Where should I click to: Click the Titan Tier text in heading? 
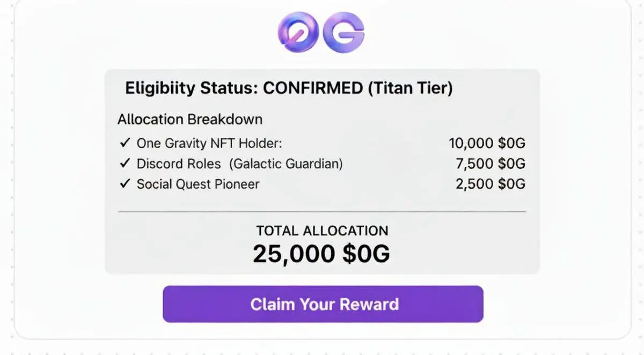tap(411, 88)
